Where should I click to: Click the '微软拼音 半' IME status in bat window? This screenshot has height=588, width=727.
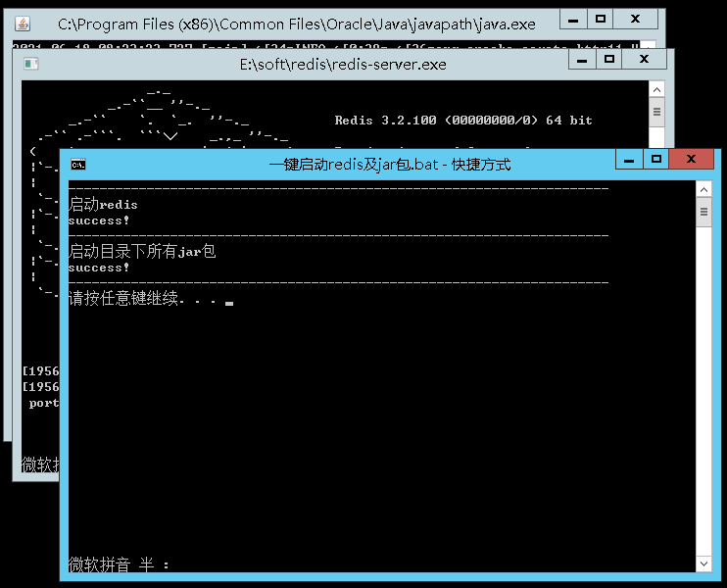tap(111, 564)
